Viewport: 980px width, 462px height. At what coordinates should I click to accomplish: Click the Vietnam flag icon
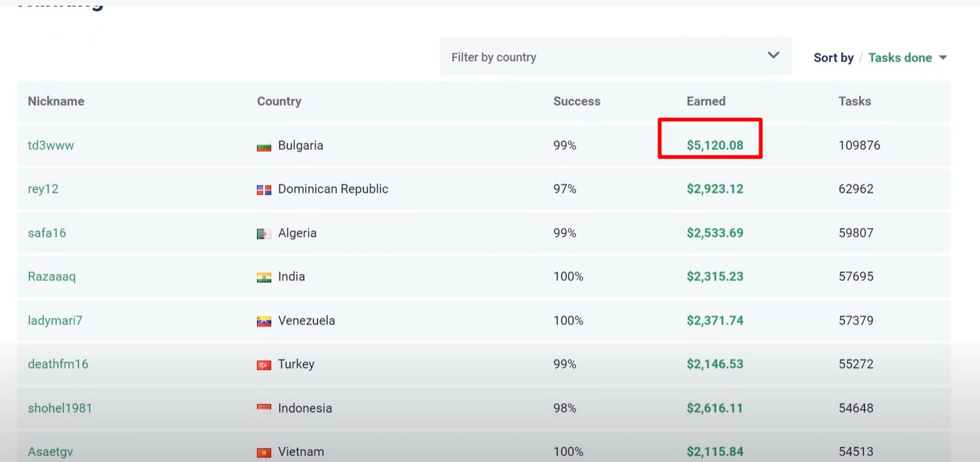[x=264, y=452]
